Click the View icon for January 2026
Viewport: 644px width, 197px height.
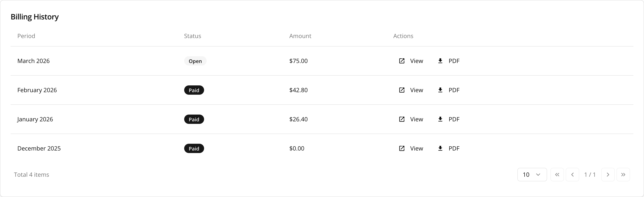[x=402, y=119]
